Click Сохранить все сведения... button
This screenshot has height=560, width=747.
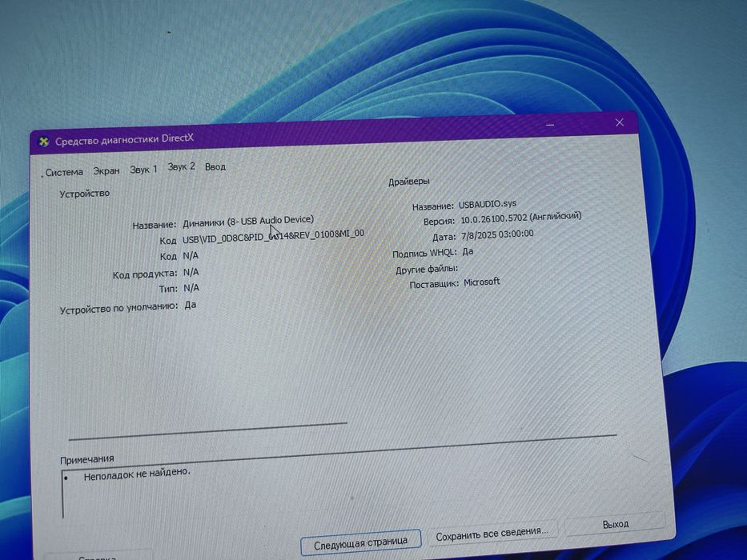coord(492,533)
